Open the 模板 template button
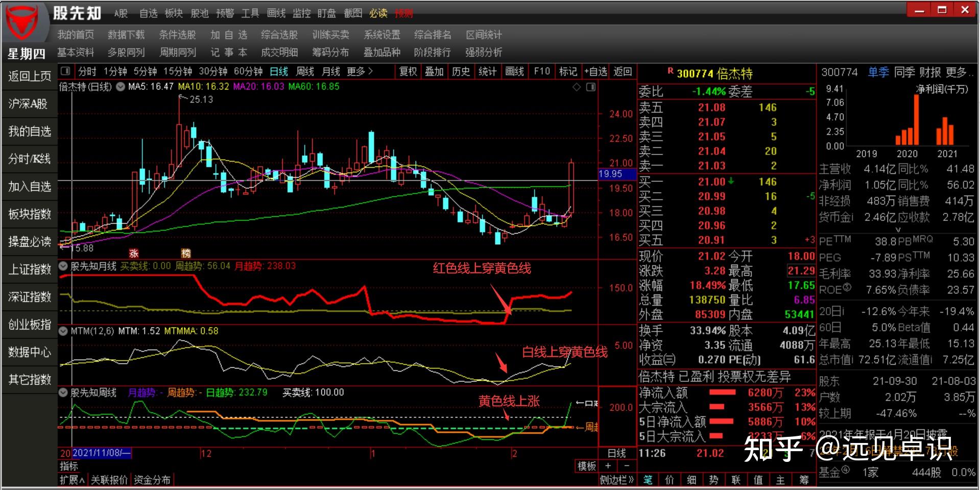 coord(587,465)
